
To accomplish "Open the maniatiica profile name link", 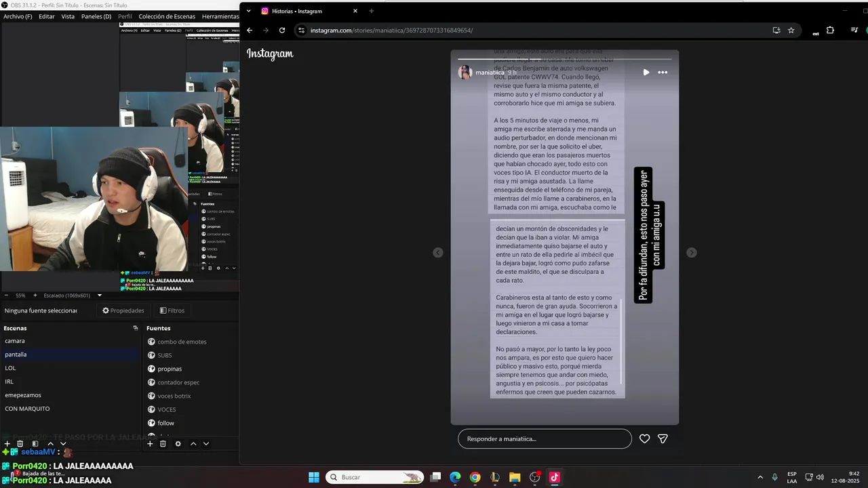I will pos(490,73).
